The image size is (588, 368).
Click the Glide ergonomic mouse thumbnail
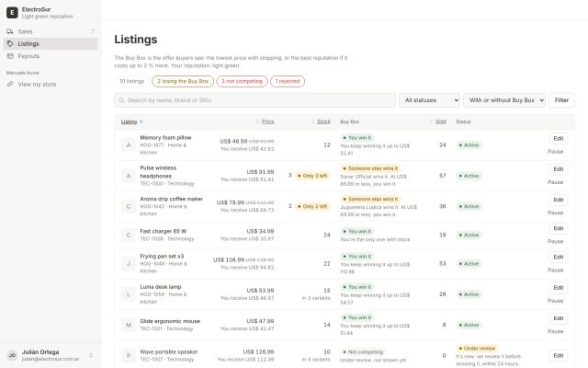point(129,325)
